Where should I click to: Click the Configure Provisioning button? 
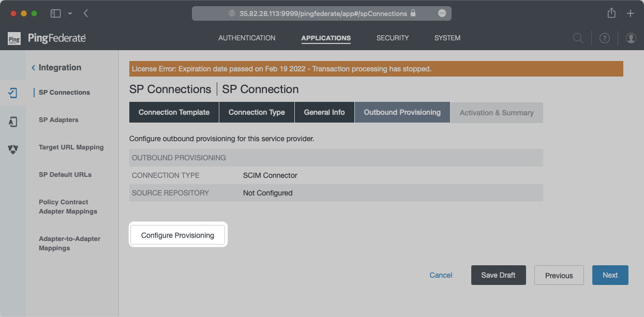point(177,235)
